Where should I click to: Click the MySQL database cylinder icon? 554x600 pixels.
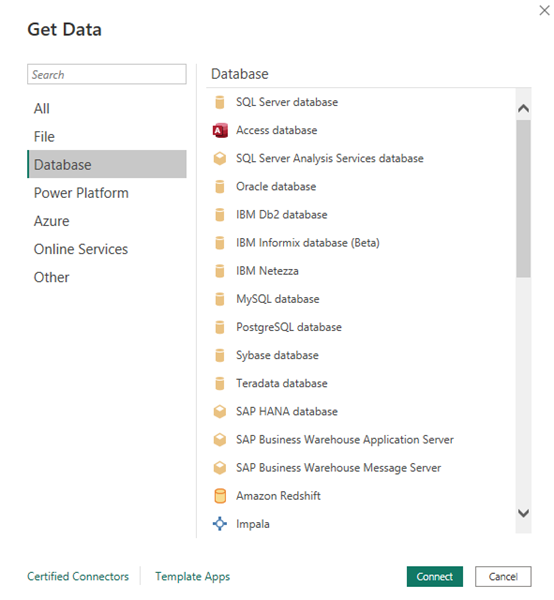coord(220,299)
